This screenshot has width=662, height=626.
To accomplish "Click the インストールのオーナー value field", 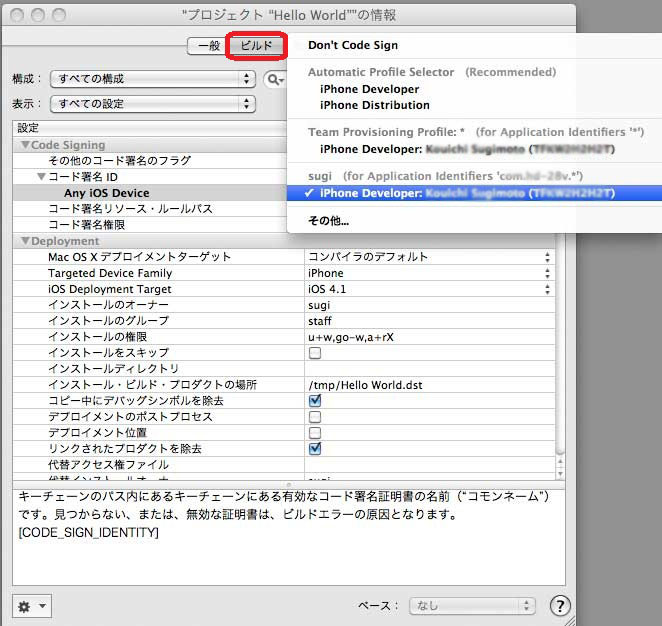I will pyautogui.click(x=429, y=305).
